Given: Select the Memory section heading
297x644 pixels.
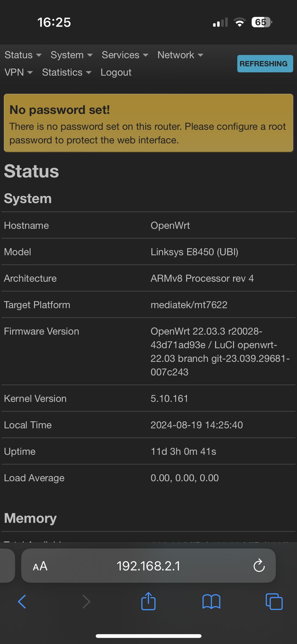Looking at the screenshot, I should click(30, 518).
